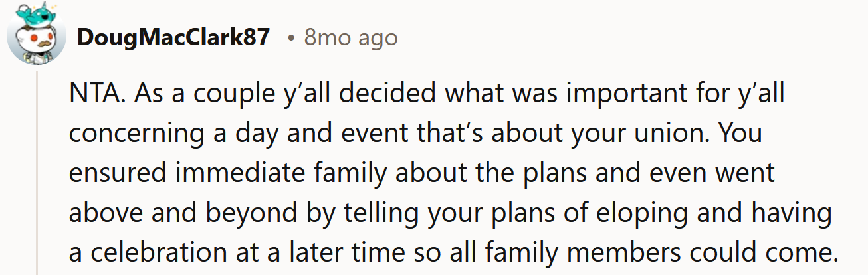Click the word 'union.' in the comment
This screenshot has height=275, width=868.
(691, 134)
